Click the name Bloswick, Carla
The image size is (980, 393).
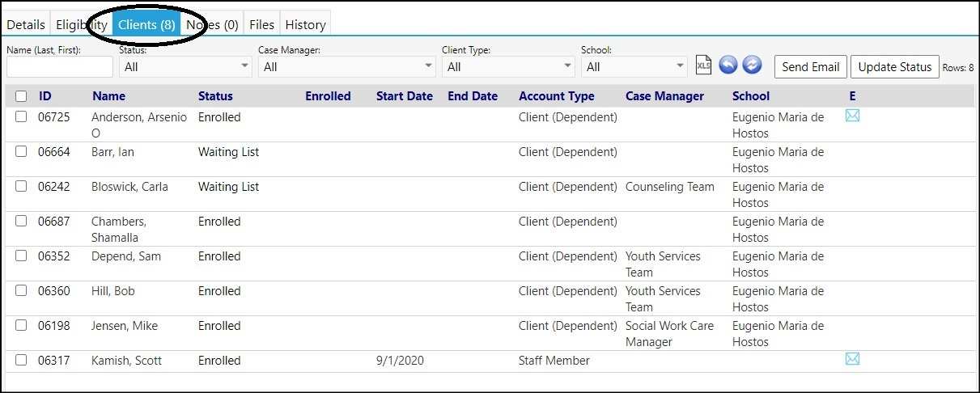129,187
